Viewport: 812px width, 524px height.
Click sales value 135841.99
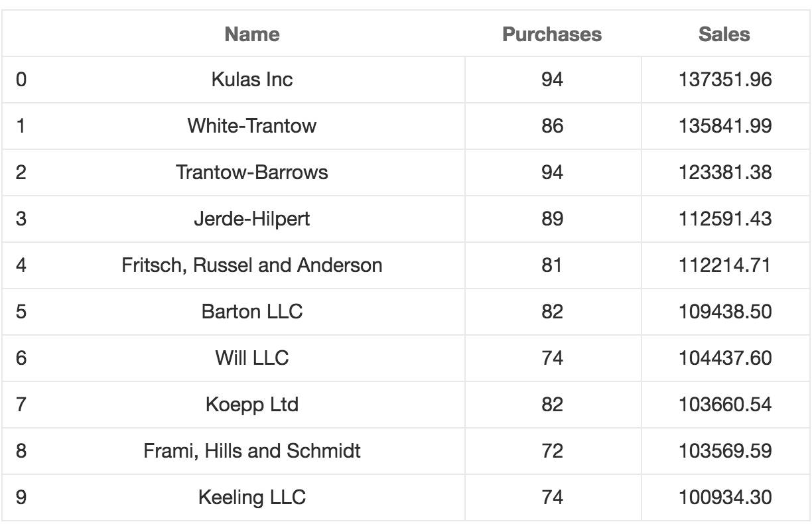coord(725,126)
